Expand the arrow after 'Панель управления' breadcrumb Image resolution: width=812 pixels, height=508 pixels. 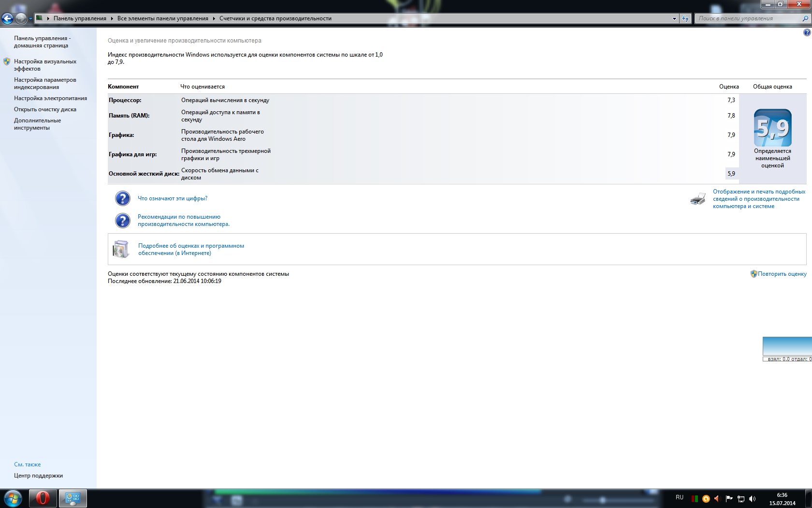click(x=112, y=18)
